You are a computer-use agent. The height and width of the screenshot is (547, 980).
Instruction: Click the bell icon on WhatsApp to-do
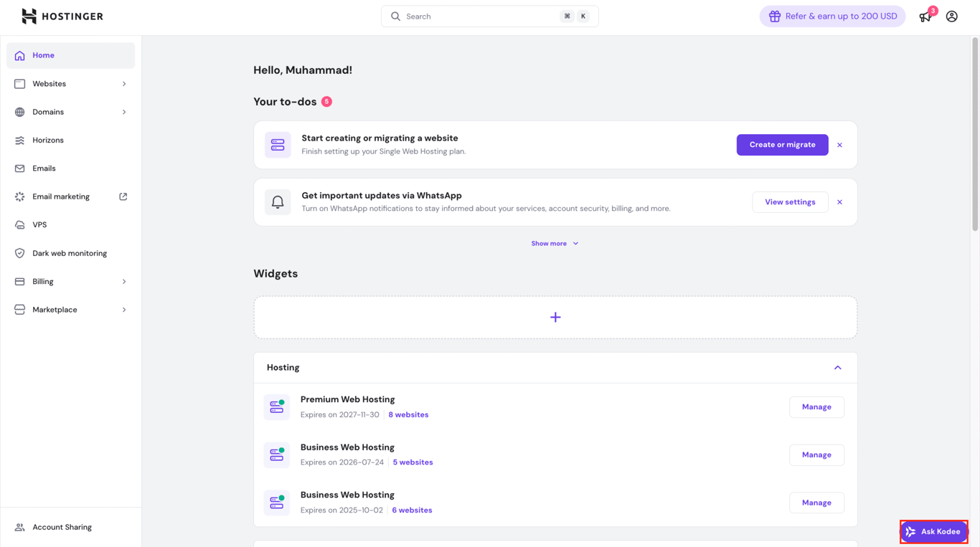coord(278,202)
